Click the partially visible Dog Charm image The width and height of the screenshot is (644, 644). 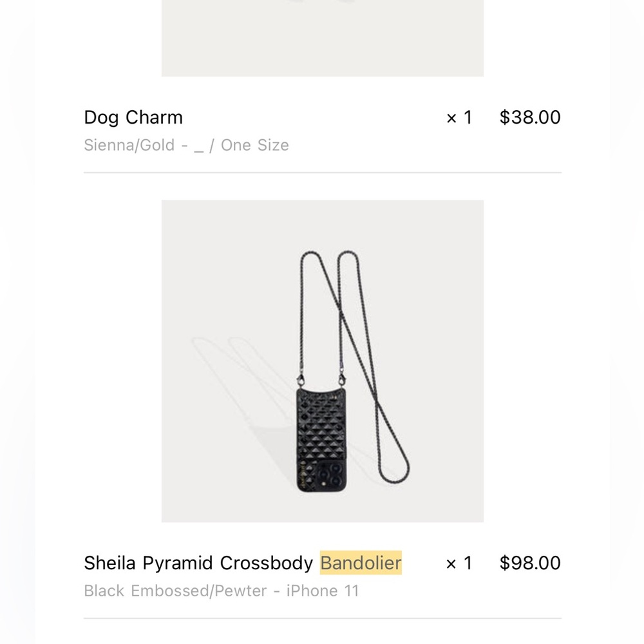pyautogui.click(x=322, y=39)
